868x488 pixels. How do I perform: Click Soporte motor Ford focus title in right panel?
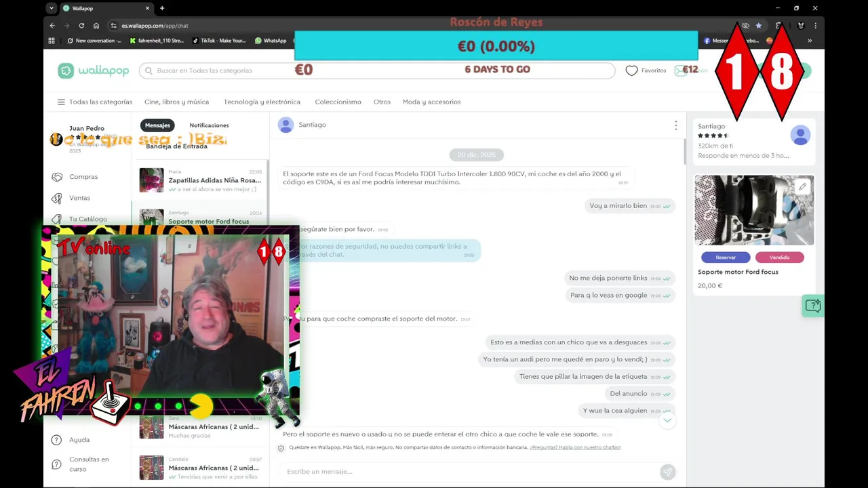click(738, 272)
